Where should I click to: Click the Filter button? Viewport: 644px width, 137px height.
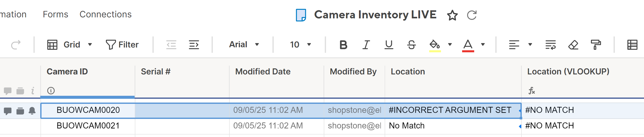tap(122, 45)
